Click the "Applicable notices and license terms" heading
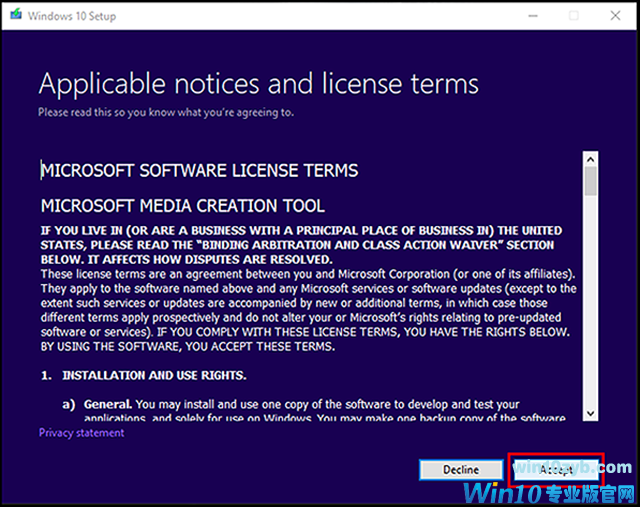 coord(258,82)
